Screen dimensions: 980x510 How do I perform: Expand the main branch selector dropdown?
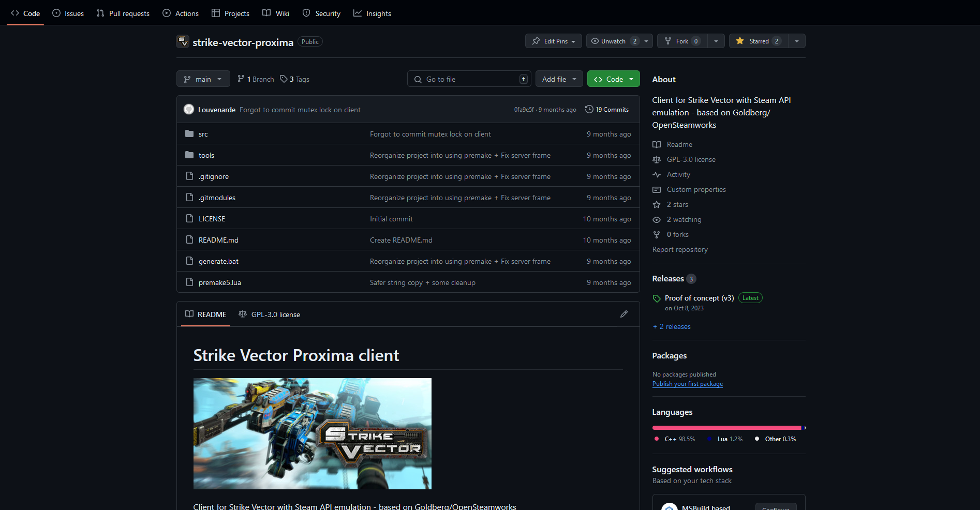click(x=203, y=79)
